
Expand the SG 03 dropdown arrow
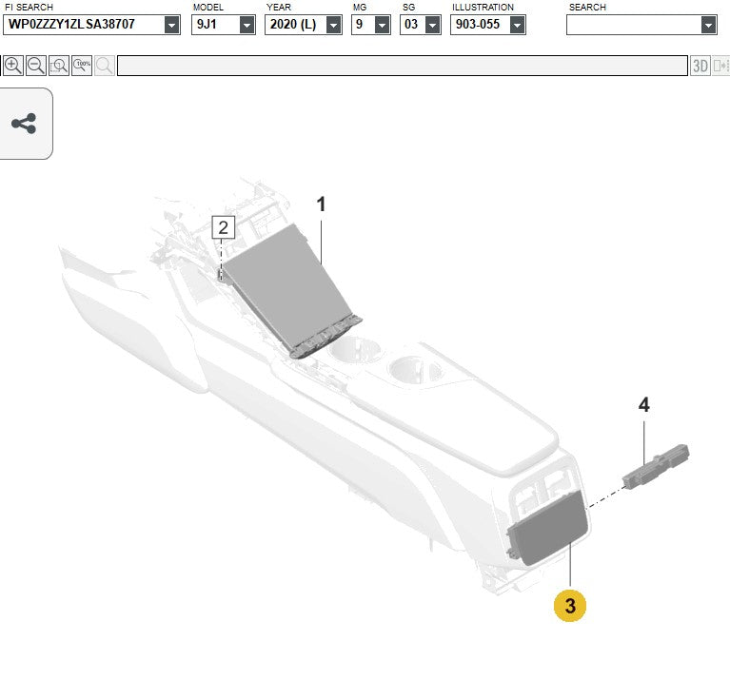(x=432, y=25)
